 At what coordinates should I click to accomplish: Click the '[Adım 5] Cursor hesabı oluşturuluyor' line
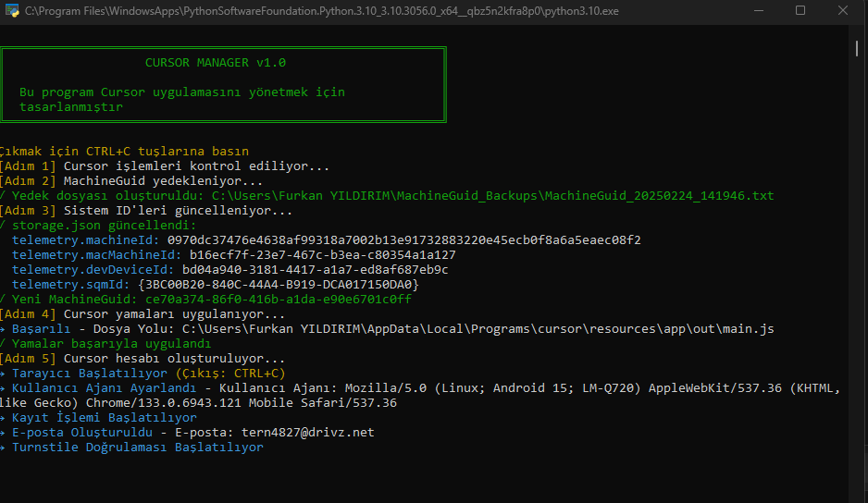tap(143, 359)
